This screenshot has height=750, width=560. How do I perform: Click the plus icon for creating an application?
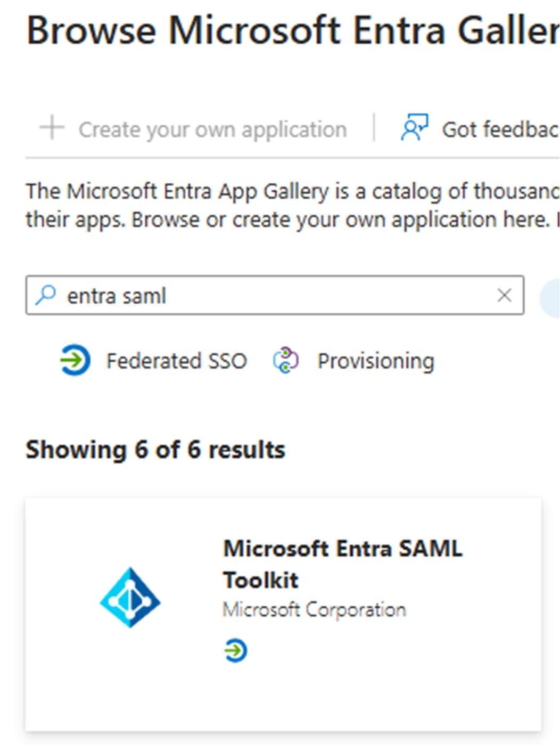point(52,128)
